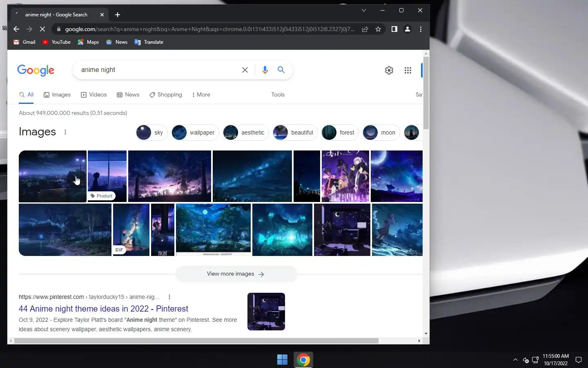The width and height of the screenshot is (588, 368).
Task: Filter images by sky chip
Action: (x=151, y=132)
